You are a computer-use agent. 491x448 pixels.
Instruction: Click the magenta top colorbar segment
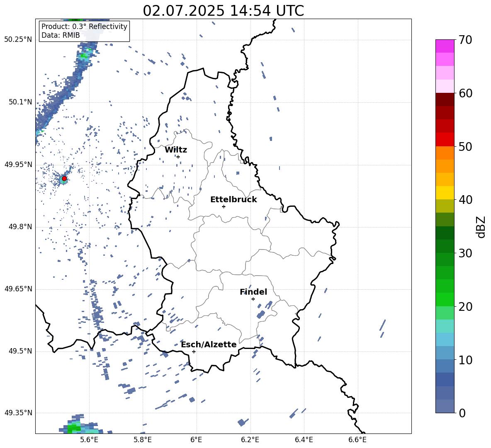[445, 46]
